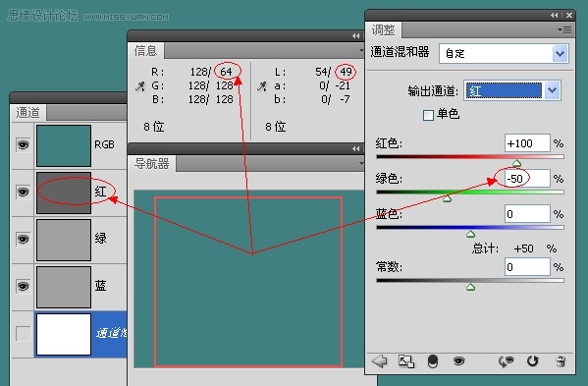Hide the 绿 channel eye
Screen dimensions: 588x386
click(23, 239)
